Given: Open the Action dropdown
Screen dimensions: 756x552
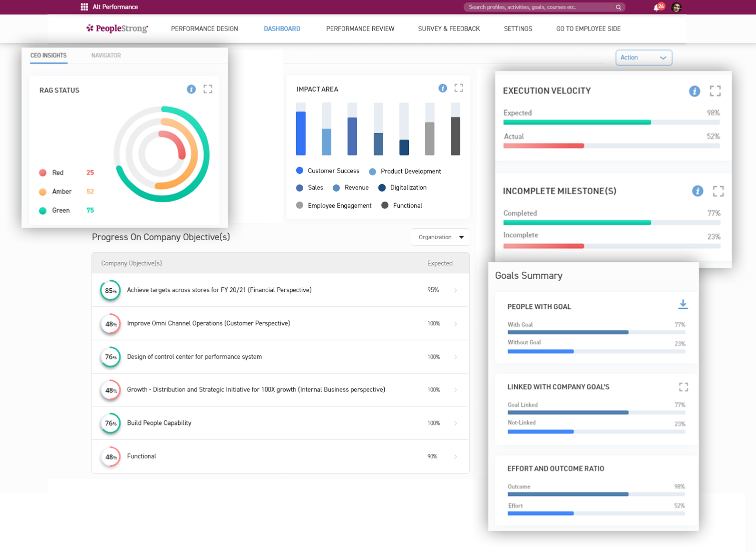Looking at the screenshot, I should (x=643, y=58).
